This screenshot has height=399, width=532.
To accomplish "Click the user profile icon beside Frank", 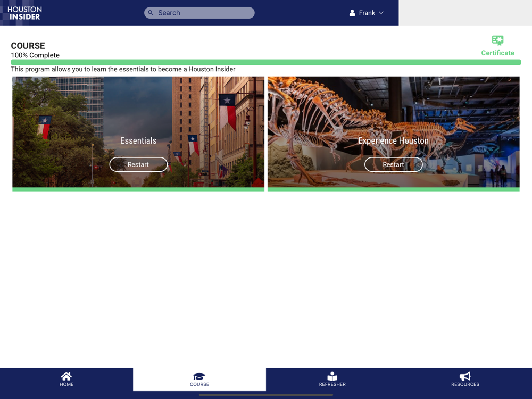I will [352, 13].
